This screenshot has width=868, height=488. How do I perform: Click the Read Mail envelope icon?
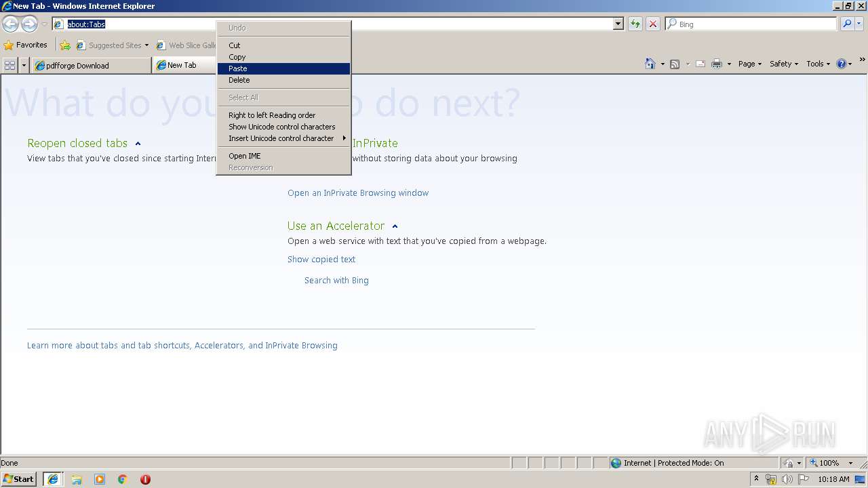(x=701, y=64)
